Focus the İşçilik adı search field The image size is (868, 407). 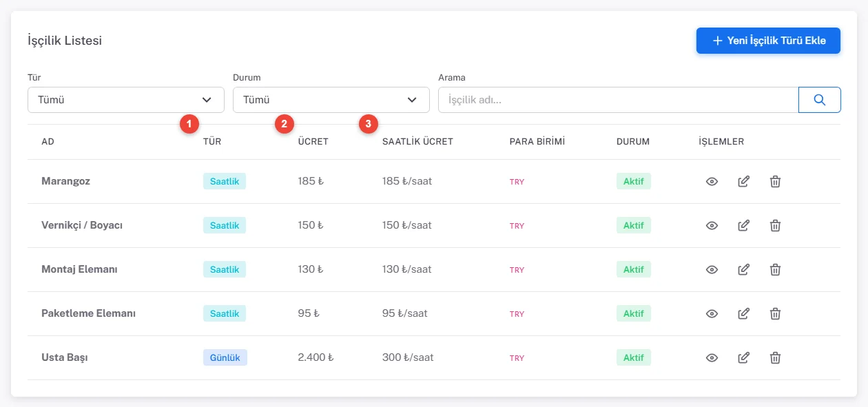pos(619,100)
